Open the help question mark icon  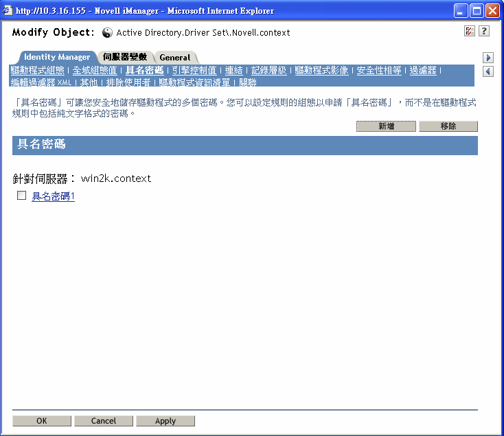[484, 31]
